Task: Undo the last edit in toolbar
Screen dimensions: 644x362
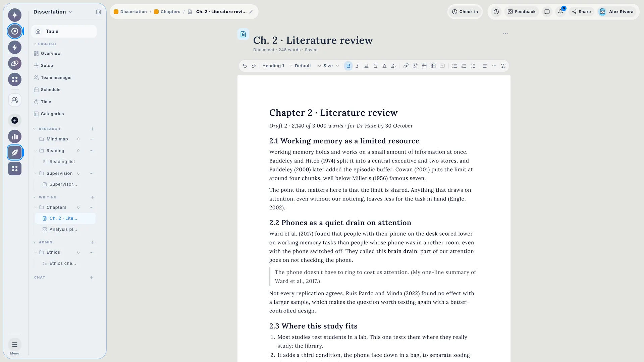Action: (x=245, y=66)
